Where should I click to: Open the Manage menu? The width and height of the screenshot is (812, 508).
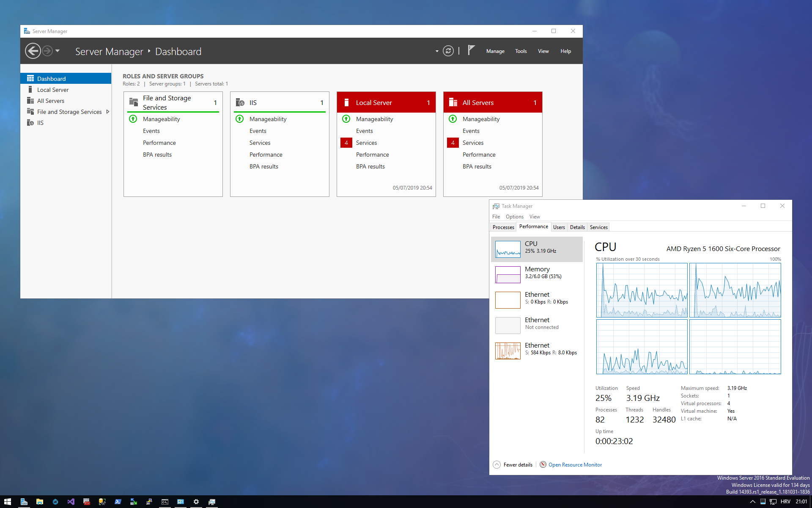495,51
